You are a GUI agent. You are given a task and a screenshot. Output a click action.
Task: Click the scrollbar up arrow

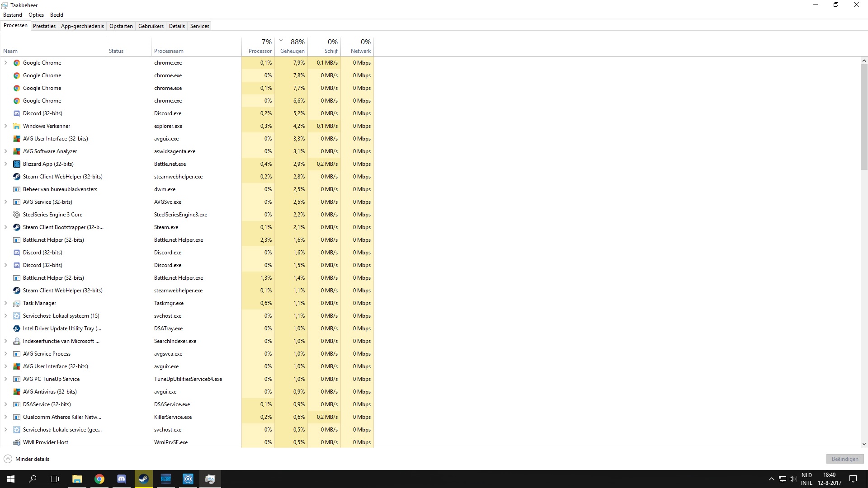point(864,61)
